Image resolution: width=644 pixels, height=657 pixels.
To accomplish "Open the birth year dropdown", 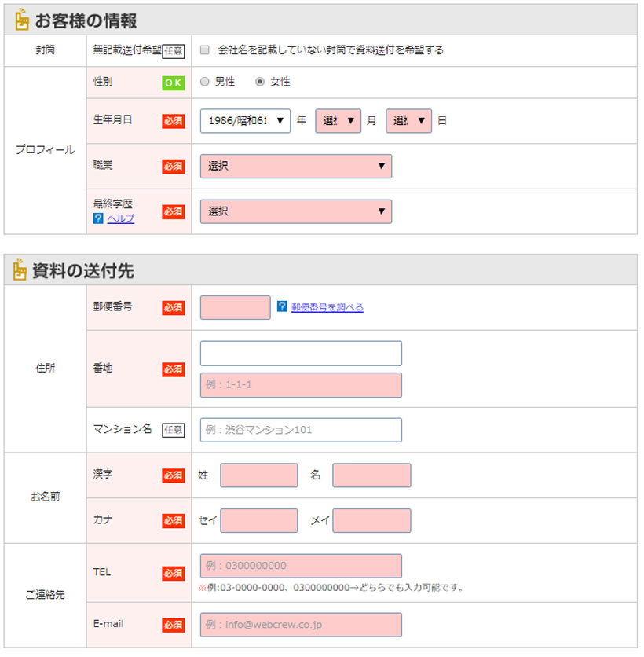I will [245, 121].
